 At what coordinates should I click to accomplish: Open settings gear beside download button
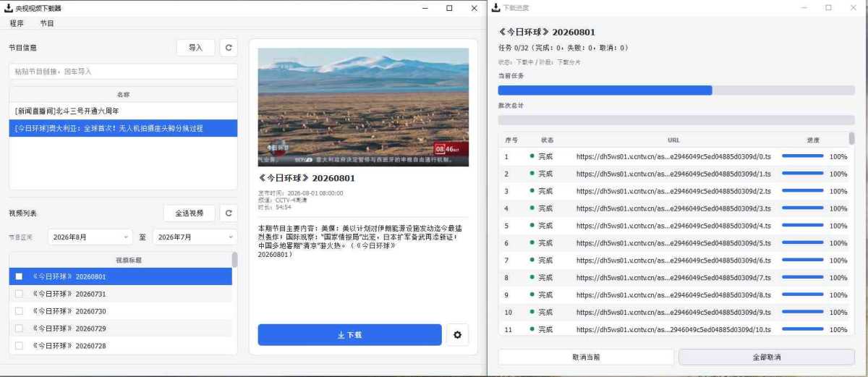(457, 335)
